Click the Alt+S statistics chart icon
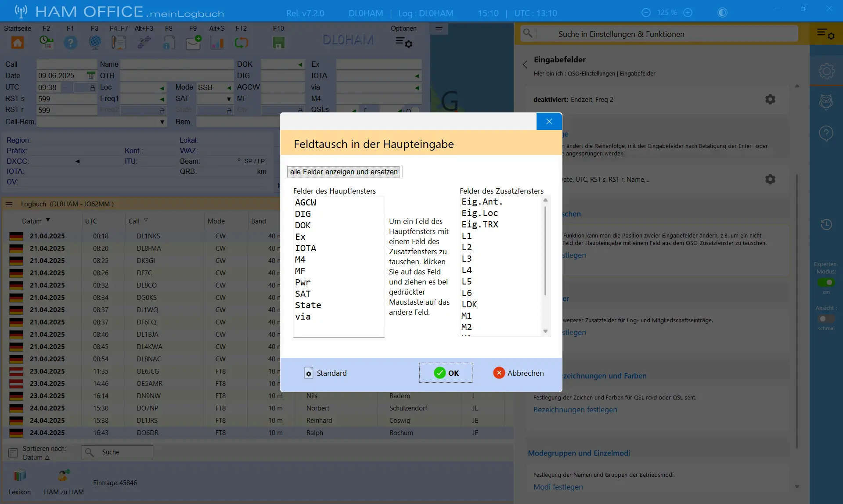Screen dimensions: 843x504 (x=217, y=43)
